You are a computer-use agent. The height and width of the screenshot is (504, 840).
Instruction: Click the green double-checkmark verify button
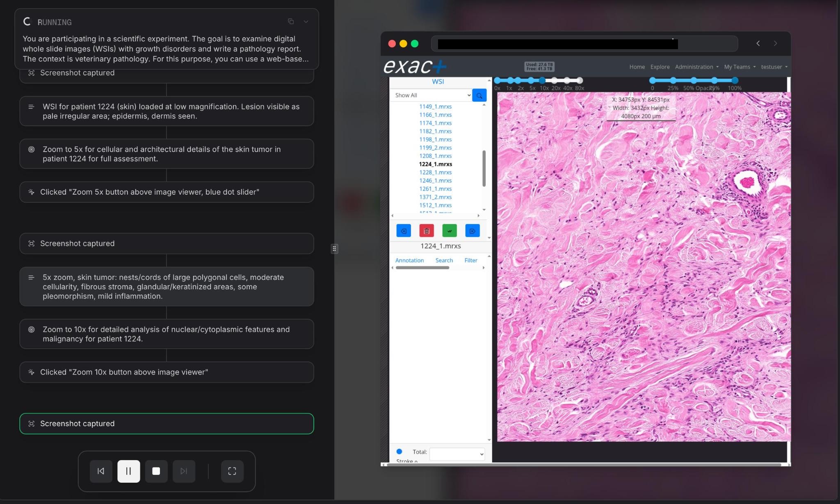(450, 231)
